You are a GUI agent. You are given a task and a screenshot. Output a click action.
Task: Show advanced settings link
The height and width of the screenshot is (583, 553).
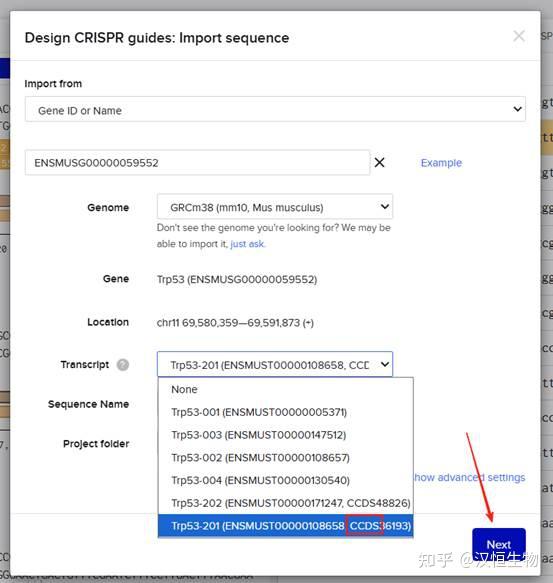(x=470, y=477)
